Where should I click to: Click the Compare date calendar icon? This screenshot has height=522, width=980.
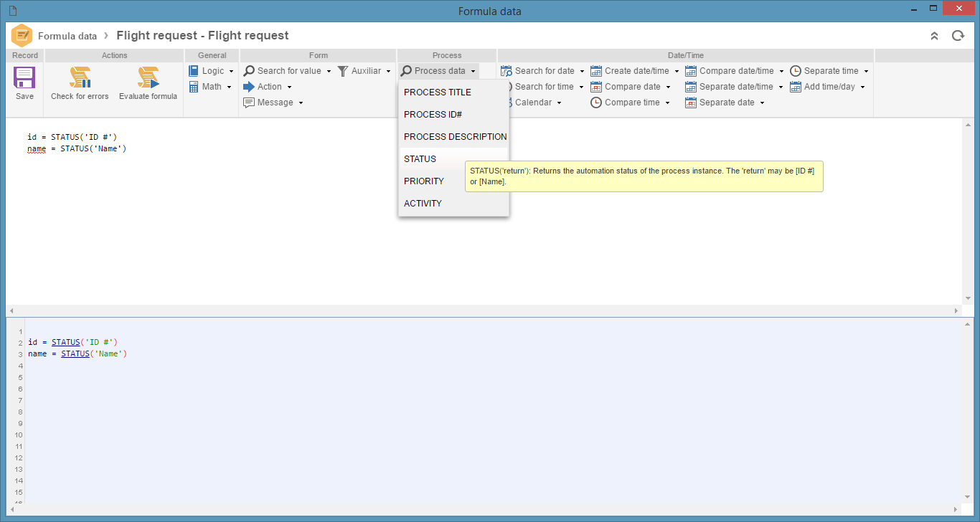[x=596, y=87]
